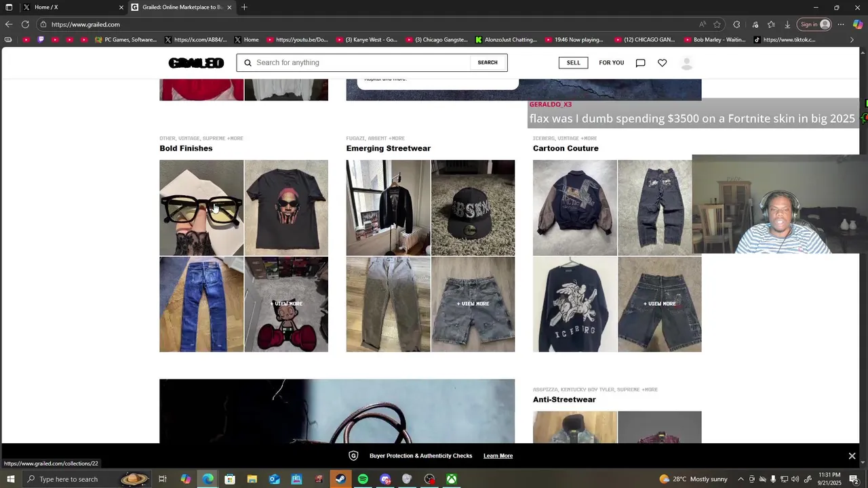Open the messages chat icon
This screenshot has width=868, height=488.
(x=640, y=63)
